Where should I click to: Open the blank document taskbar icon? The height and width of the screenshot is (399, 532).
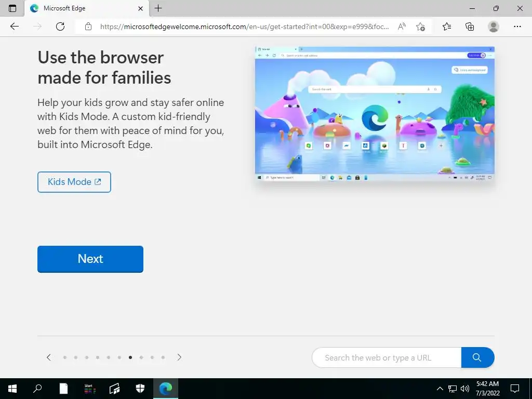[63, 389]
